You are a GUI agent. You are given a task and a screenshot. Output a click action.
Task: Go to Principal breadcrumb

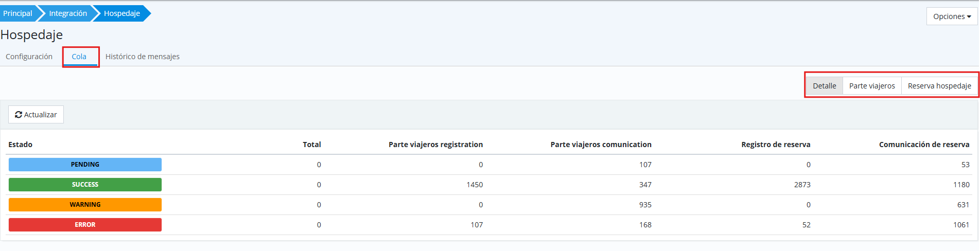click(x=17, y=13)
